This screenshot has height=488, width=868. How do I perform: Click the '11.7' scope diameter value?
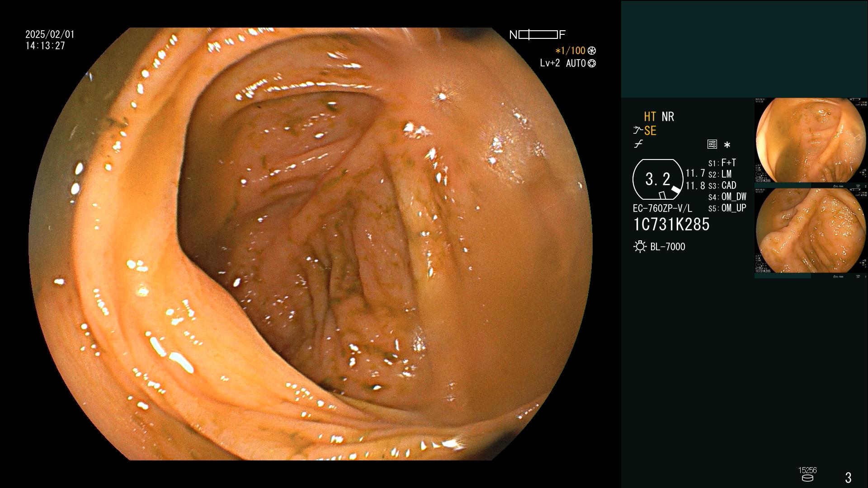695,174
